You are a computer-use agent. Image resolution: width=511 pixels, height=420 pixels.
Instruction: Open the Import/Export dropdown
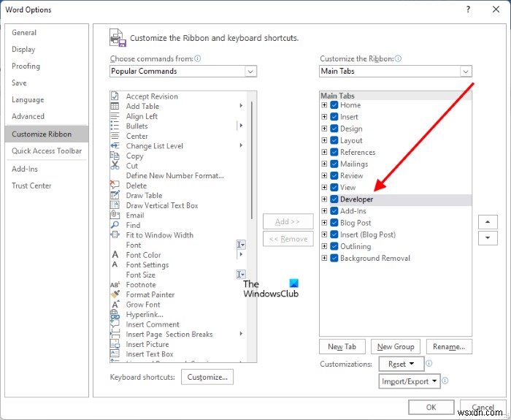(410, 381)
